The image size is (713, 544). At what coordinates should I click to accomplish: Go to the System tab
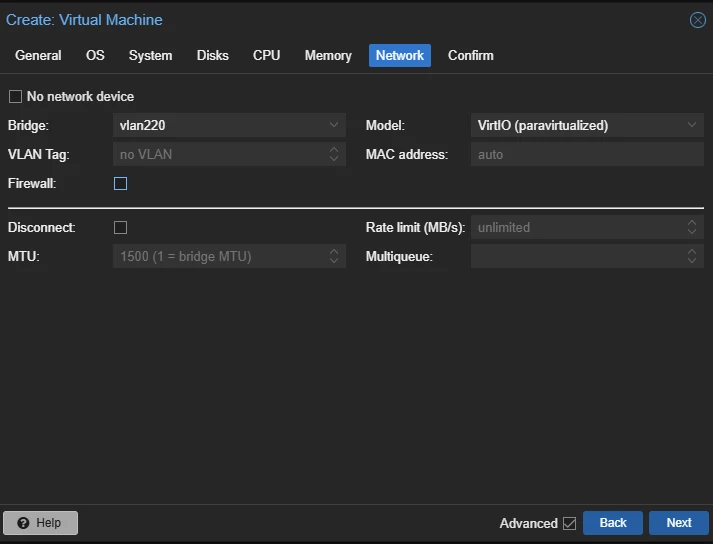pos(151,55)
